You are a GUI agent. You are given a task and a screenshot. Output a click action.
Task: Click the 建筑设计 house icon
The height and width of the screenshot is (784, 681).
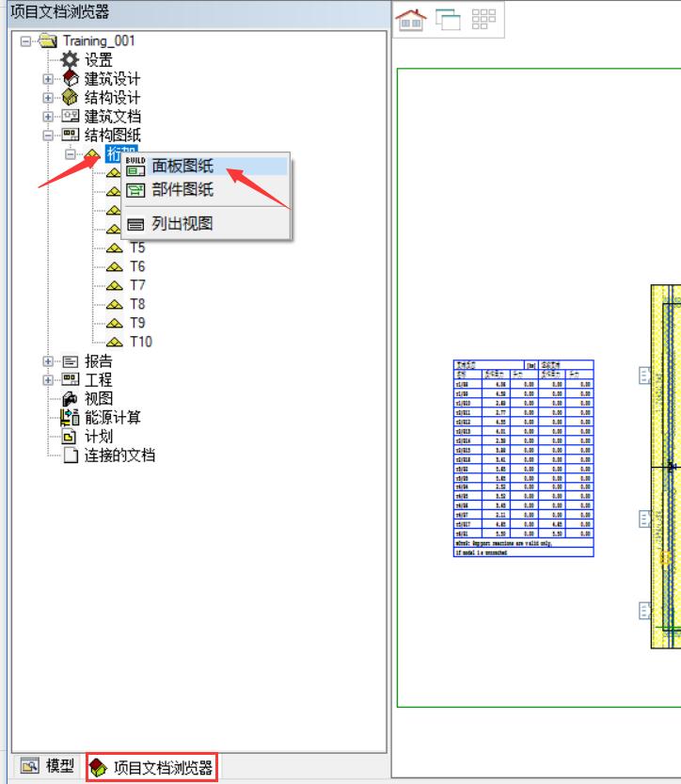(x=71, y=78)
